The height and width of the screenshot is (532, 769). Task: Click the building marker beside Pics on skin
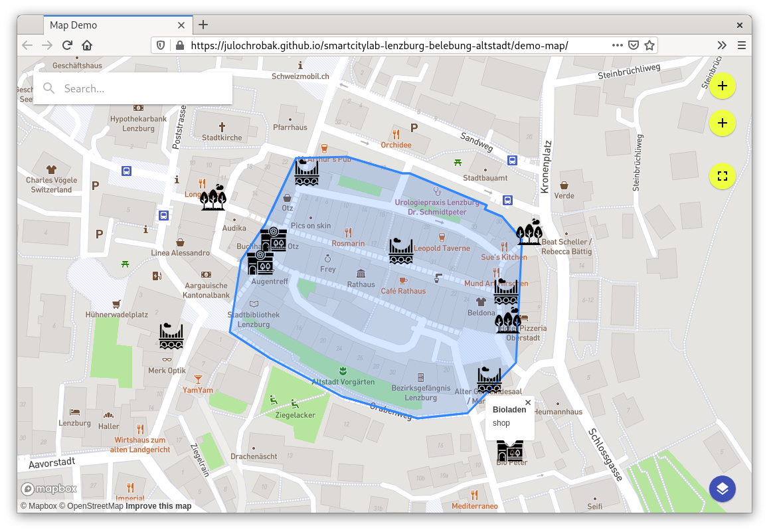pyautogui.click(x=274, y=239)
